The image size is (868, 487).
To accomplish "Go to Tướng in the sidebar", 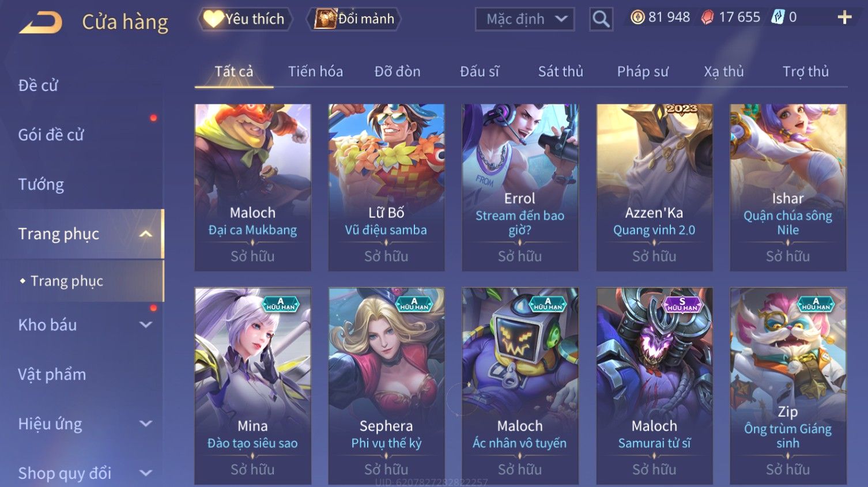I will click(41, 184).
